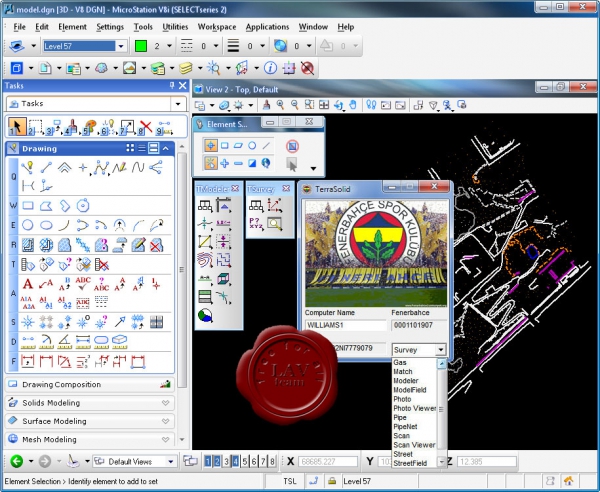Click the Zoom Out view control

click(x=295, y=104)
